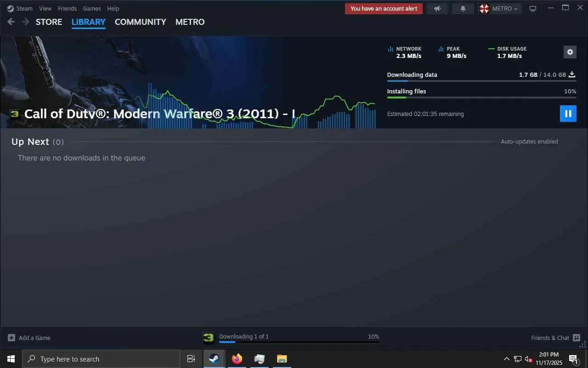
Task: Go back with the left arrow
Action: click(11, 22)
